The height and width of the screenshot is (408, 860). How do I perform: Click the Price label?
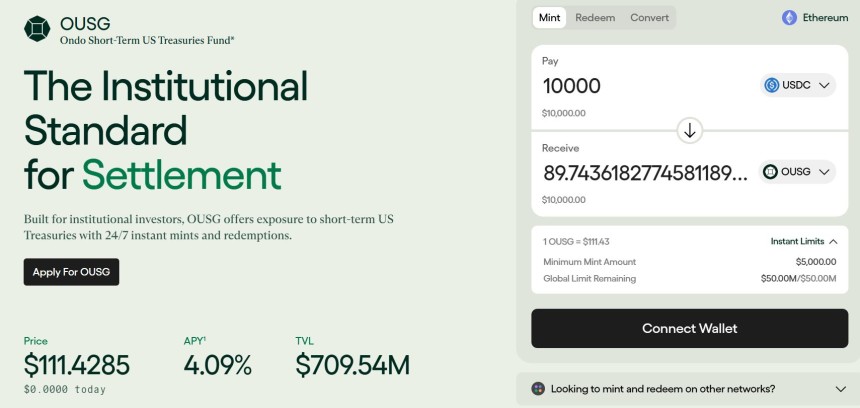(x=36, y=341)
